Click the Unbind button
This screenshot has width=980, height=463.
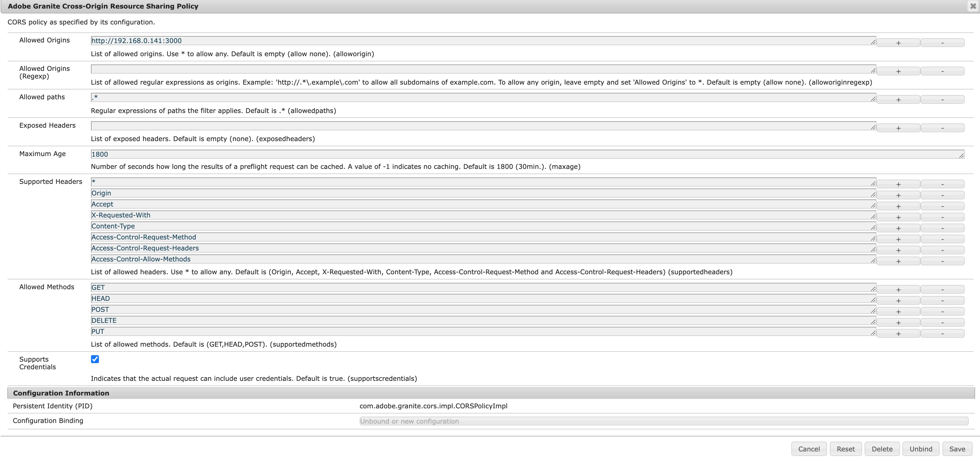click(921, 449)
